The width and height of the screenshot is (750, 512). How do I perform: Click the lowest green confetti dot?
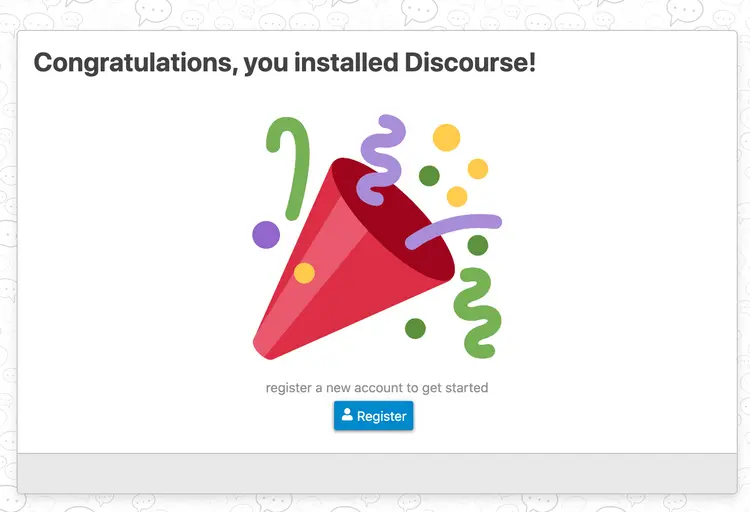tap(415, 328)
